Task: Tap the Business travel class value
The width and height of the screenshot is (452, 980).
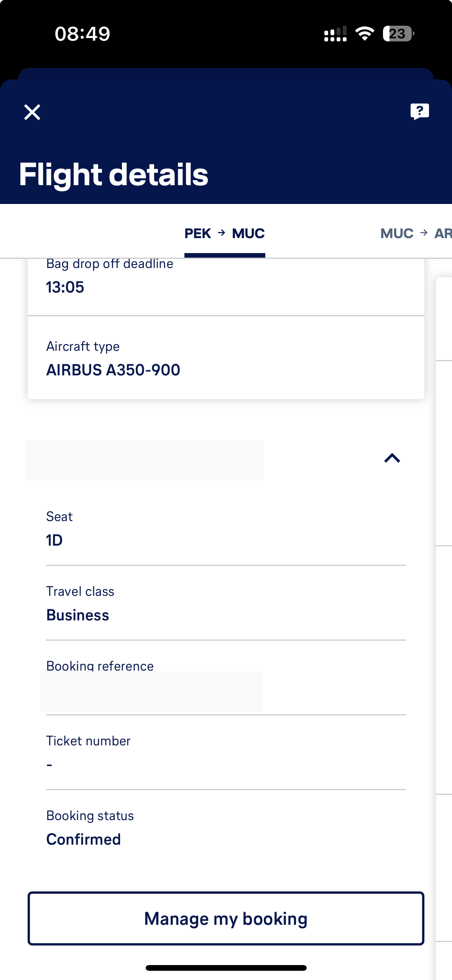Action: coord(78,615)
